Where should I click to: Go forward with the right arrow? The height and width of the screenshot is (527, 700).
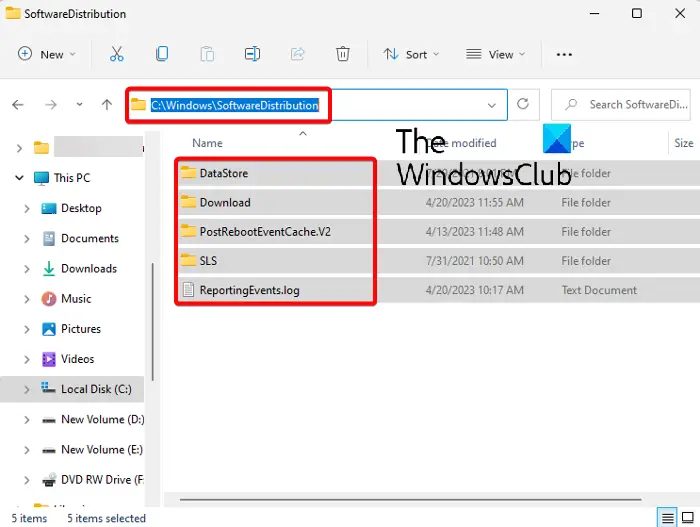[x=51, y=105]
